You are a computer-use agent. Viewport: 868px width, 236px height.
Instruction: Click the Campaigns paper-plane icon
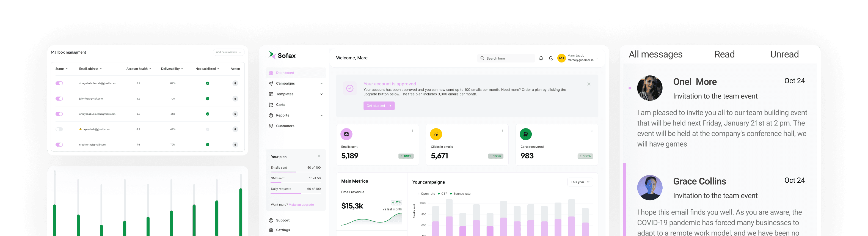(271, 83)
